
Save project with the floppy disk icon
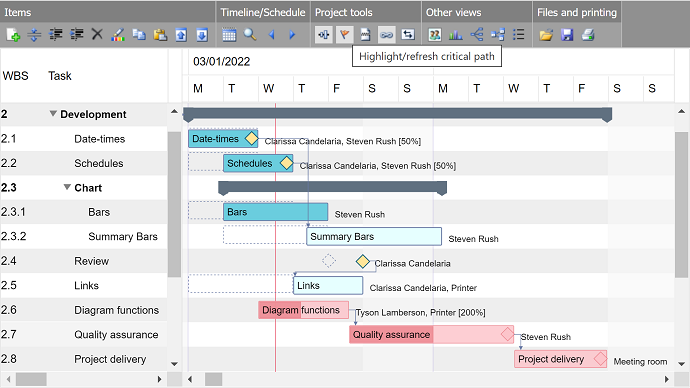567,35
